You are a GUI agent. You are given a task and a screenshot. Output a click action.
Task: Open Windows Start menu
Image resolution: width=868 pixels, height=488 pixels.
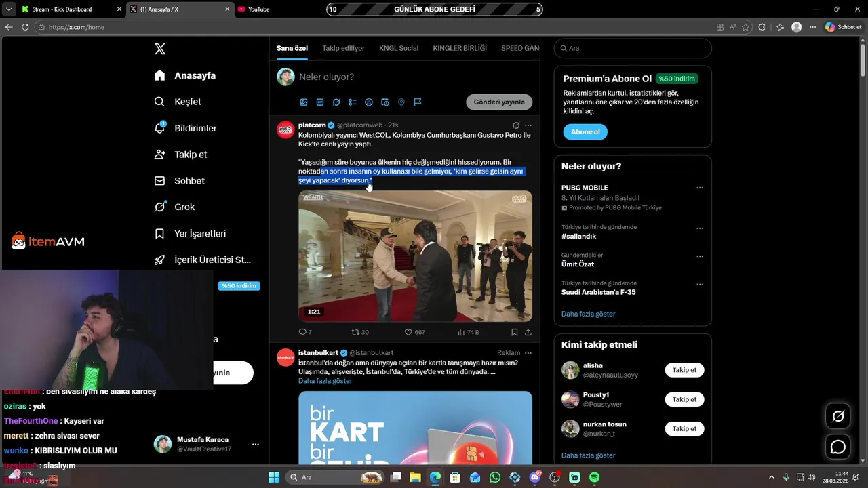click(274, 477)
